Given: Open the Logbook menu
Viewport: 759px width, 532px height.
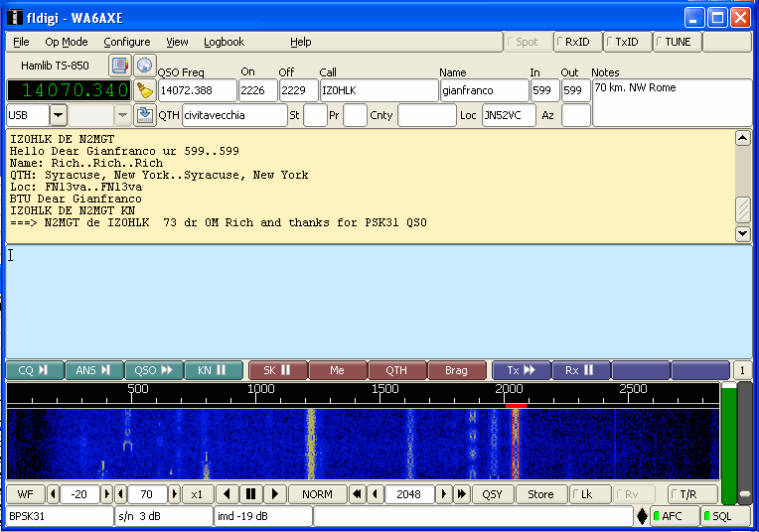Looking at the screenshot, I should pos(225,42).
